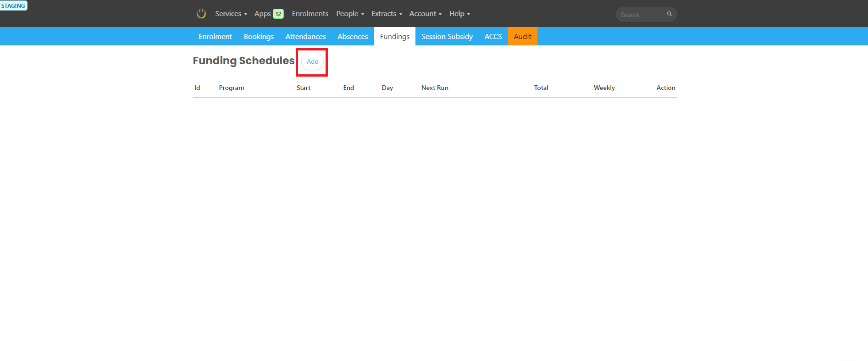Image resolution: width=868 pixels, height=361 pixels.
Task: Click Add button beside Funding Schedules
Action: (x=312, y=61)
